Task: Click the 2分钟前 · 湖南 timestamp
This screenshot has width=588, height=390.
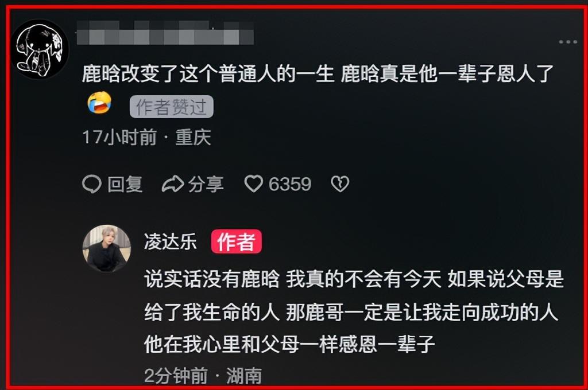Action: (203, 376)
